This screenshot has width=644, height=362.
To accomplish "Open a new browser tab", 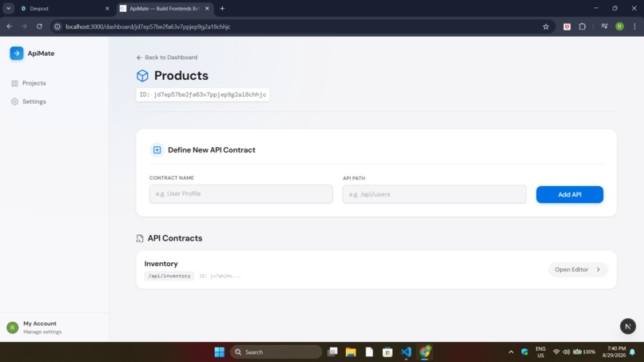I will pos(222,9).
